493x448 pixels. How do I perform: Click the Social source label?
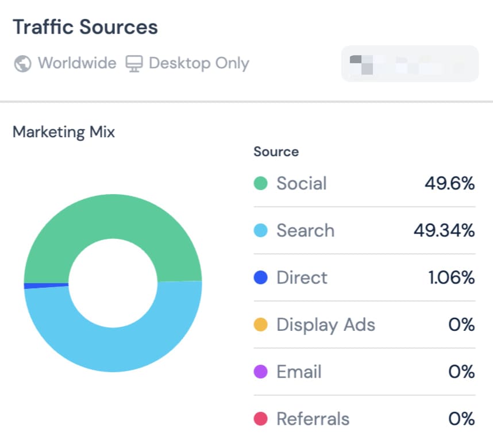point(302,183)
